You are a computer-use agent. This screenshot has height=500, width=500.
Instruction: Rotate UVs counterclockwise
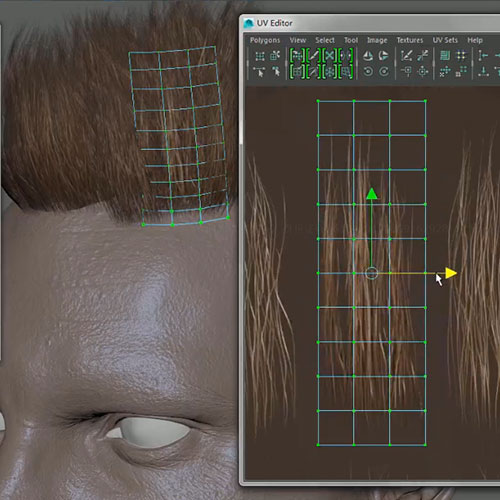pyautogui.click(x=368, y=71)
